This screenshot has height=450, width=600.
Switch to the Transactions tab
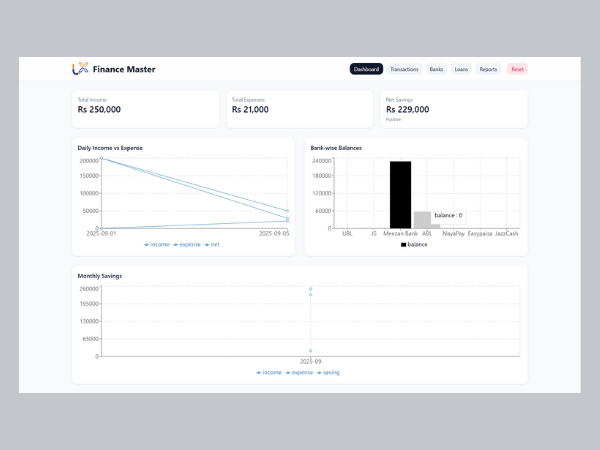404,69
